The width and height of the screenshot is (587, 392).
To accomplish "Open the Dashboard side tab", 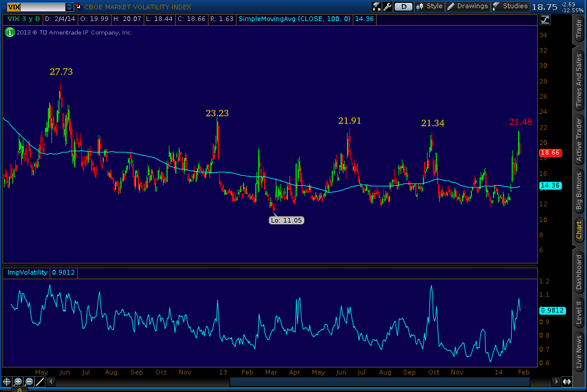I will 579,272.
